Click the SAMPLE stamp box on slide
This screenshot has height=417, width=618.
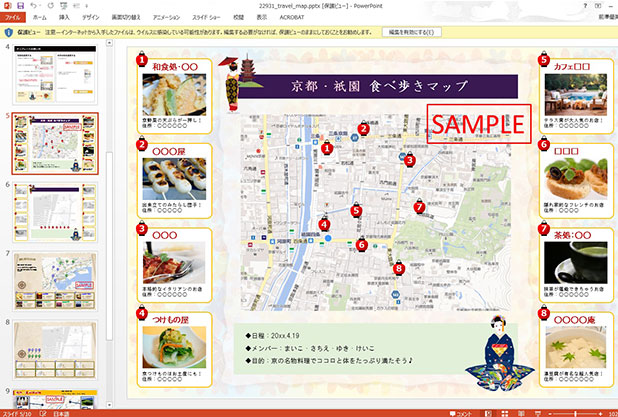[479, 124]
